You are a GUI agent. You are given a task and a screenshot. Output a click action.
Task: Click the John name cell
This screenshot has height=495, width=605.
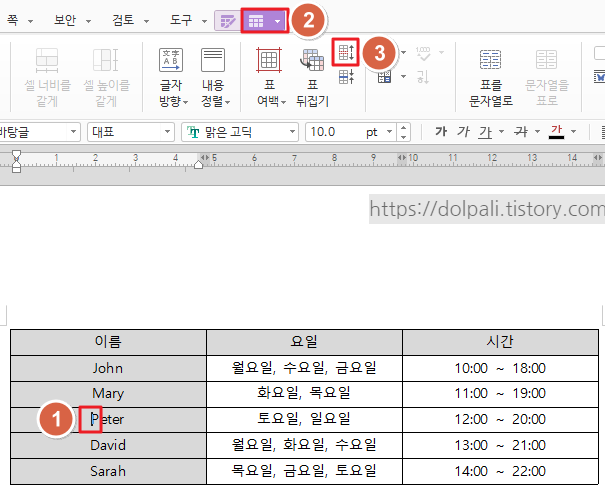[108, 368]
